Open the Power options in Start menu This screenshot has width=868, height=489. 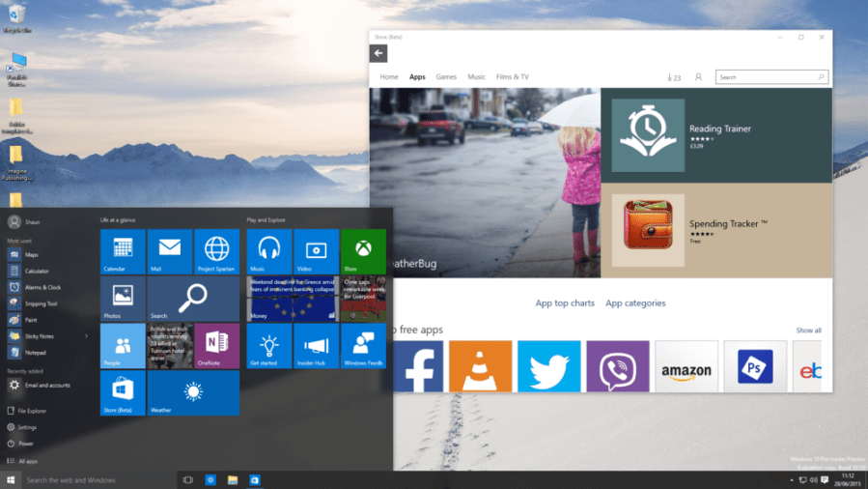click(25, 444)
